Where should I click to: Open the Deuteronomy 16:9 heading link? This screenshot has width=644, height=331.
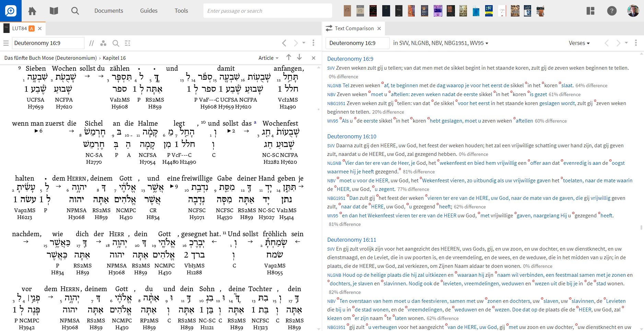(350, 59)
